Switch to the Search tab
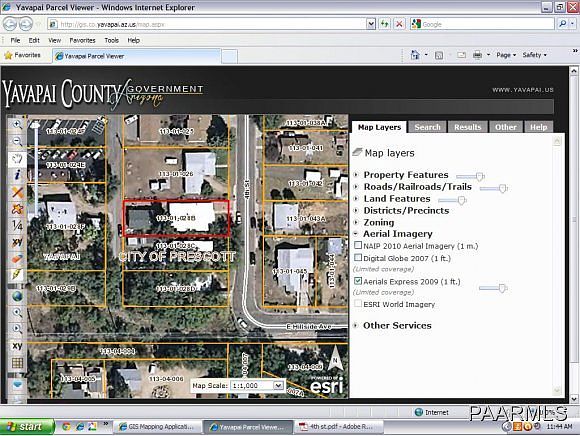The image size is (580, 436). [x=427, y=127]
